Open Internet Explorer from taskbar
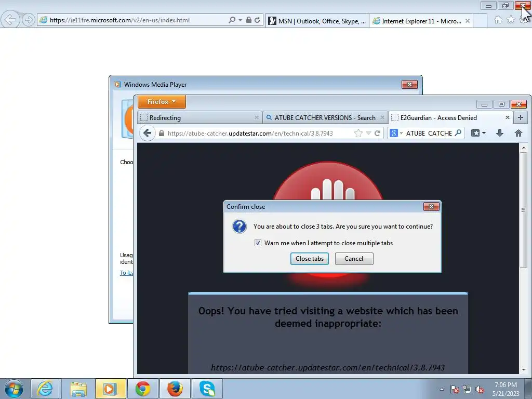This screenshot has height=399, width=532. pos(45,389)
